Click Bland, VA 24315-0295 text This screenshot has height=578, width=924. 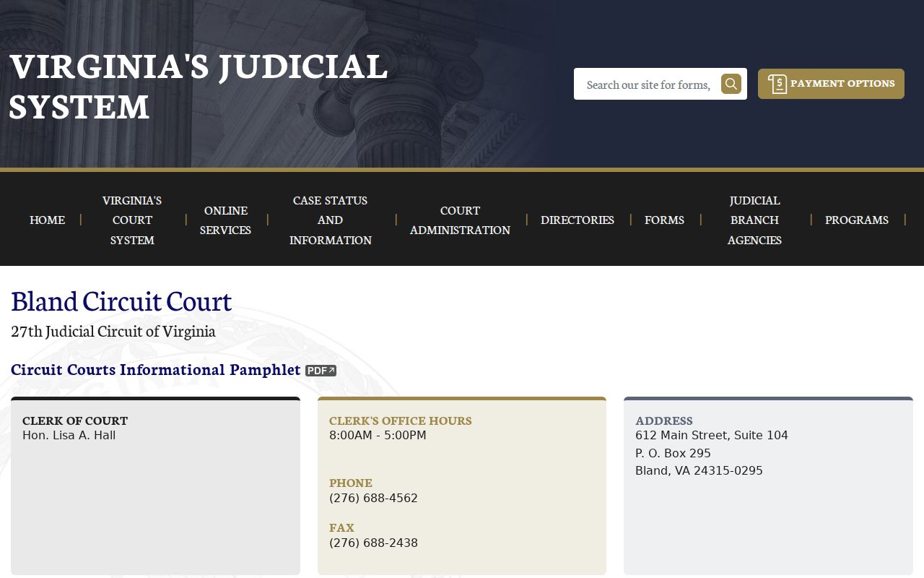pyautogui.click(x=699, y=470)
